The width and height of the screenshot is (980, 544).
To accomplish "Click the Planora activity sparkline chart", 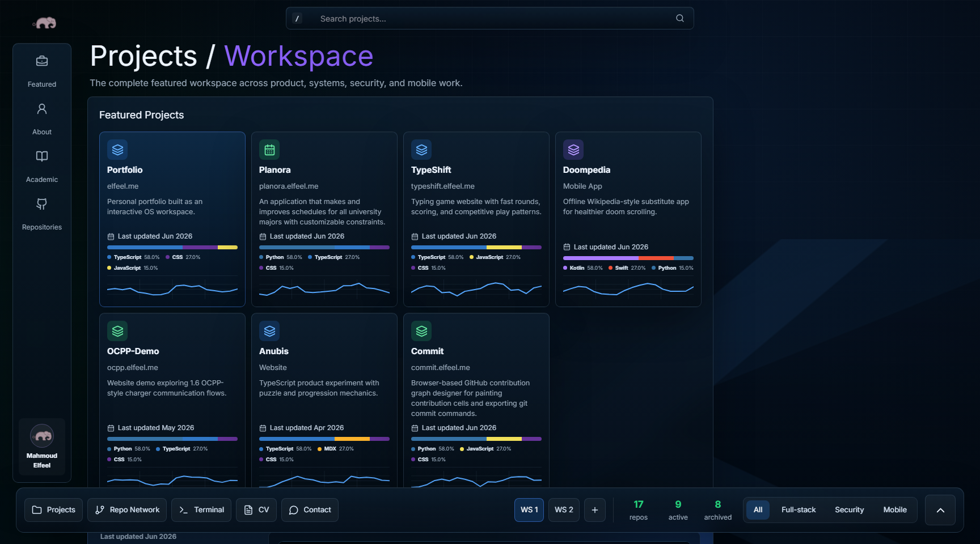I will [x=324, y=290].
